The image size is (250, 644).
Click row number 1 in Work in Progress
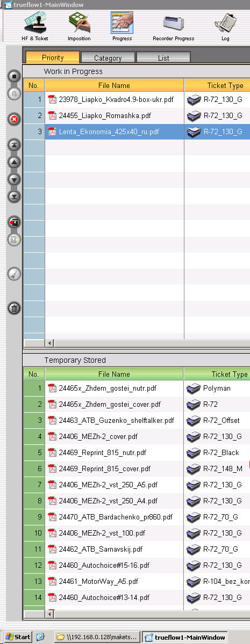[x=34, y=99]
